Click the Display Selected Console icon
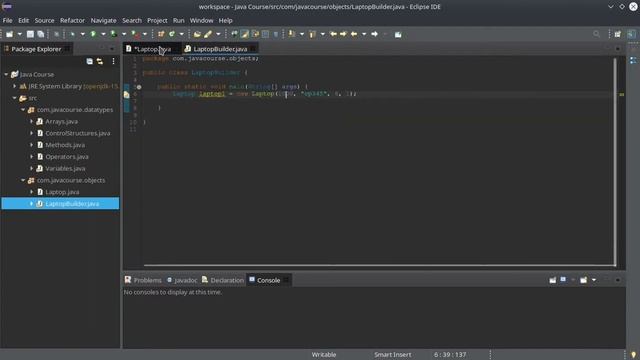The image size is (640, 360). pos(563,280)
